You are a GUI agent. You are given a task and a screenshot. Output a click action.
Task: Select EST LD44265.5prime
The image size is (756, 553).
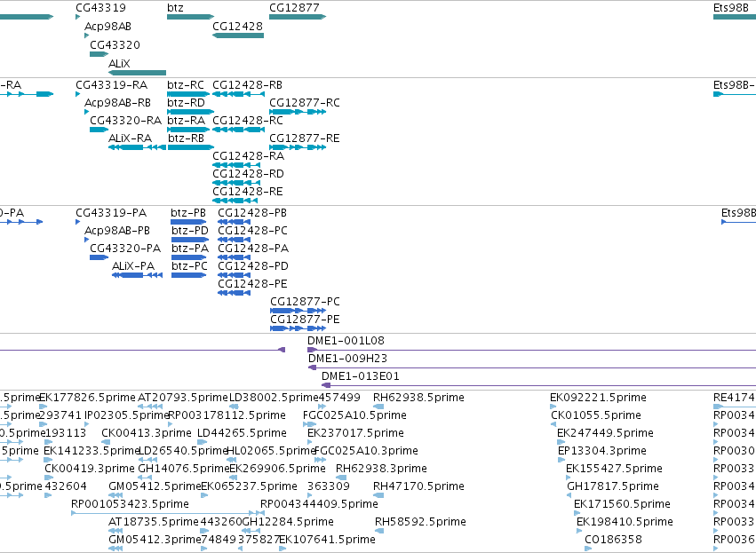click(202, 443)
